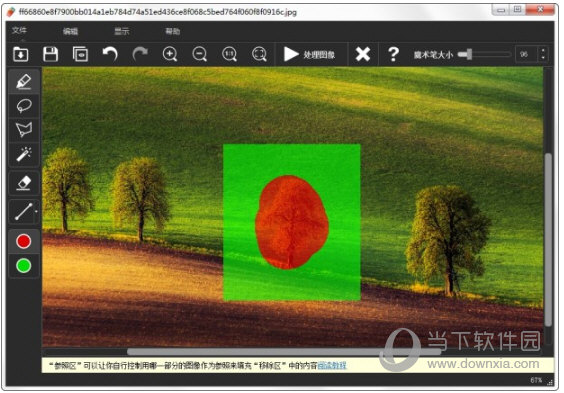
Task: Click the tutorial link in the hint bar
Action: 332,366
